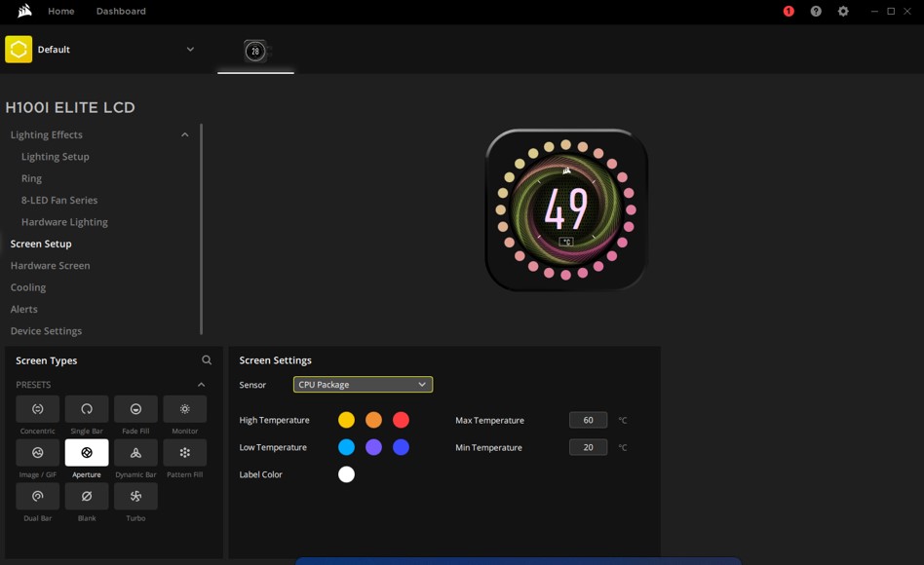This screenshot has width=924, height=565.
Task: Pick the purple Low Temperature swatch
Action: (373, 447)
